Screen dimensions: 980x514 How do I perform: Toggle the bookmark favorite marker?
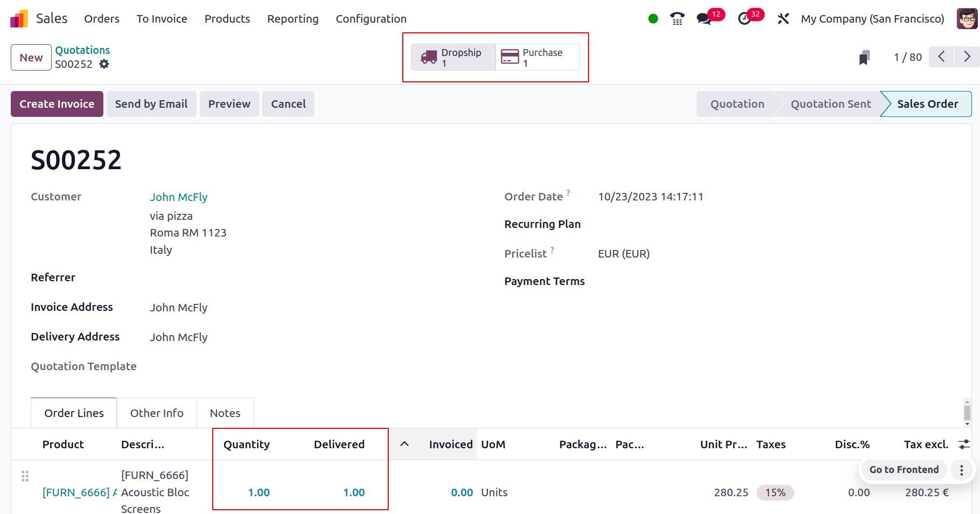864,57
